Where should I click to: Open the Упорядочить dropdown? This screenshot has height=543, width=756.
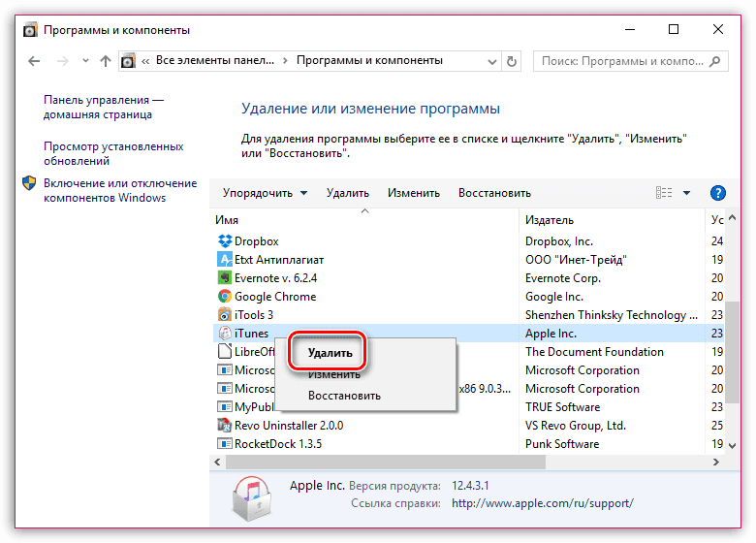(265, 193)
